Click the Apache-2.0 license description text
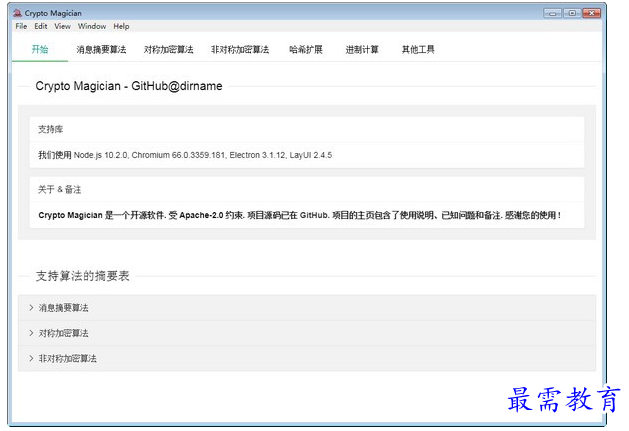Viewport: 629px width, 431px height. (299, 216)
